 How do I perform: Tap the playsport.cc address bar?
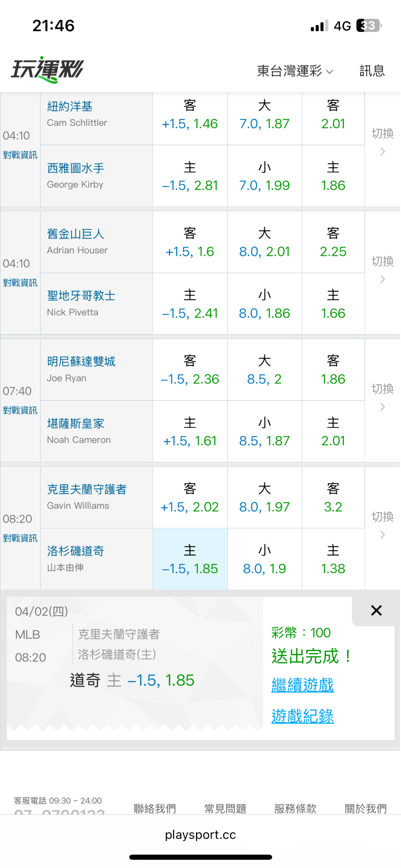200,835
